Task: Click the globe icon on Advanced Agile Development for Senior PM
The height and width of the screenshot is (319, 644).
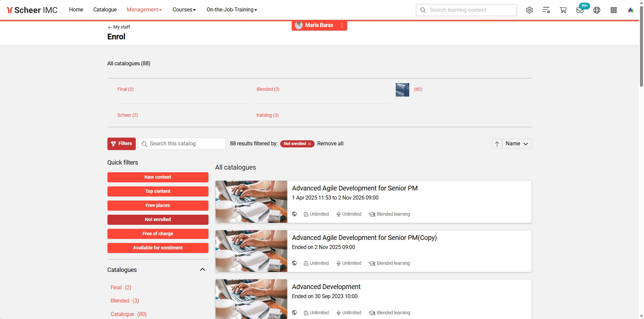Action: click(x=294, y=214)
